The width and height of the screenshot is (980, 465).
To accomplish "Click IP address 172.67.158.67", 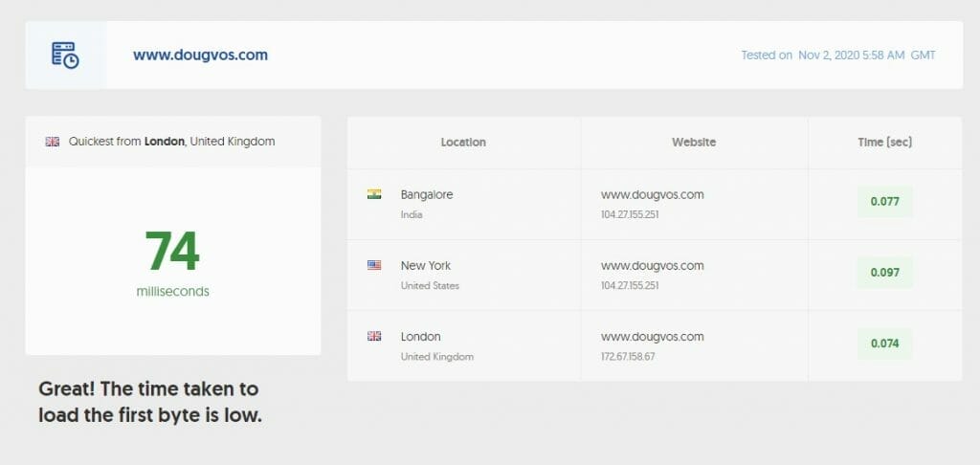I will pyautogui.click(x=628, y=357).
